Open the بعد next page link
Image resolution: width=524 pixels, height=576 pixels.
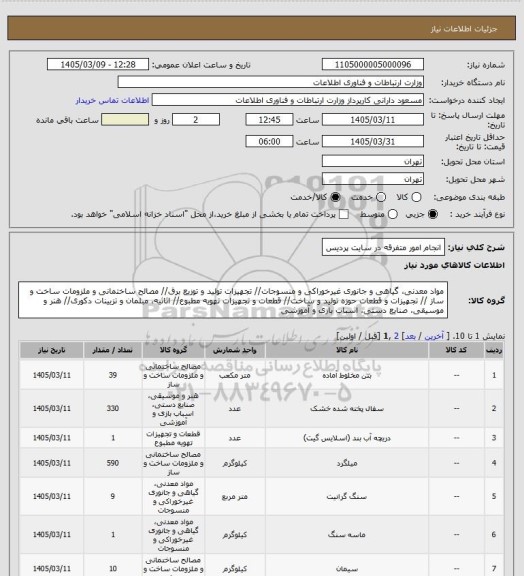pyautogui.click(x=410, y=336)
